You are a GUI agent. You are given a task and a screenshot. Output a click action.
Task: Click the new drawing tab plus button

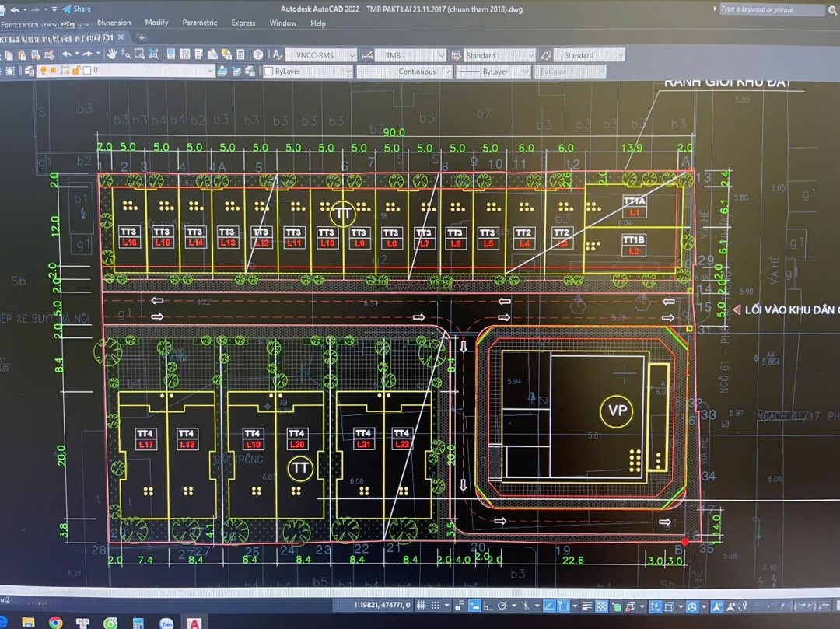point(142,37)
